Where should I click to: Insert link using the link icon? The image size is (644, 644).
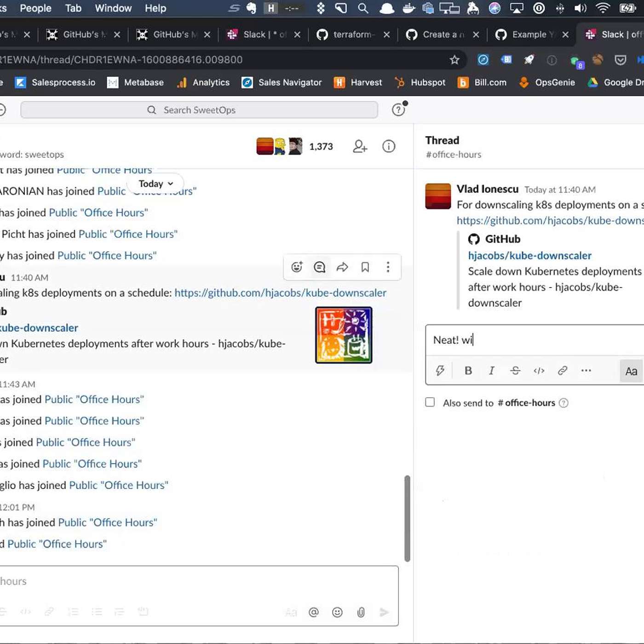point(562,371)
